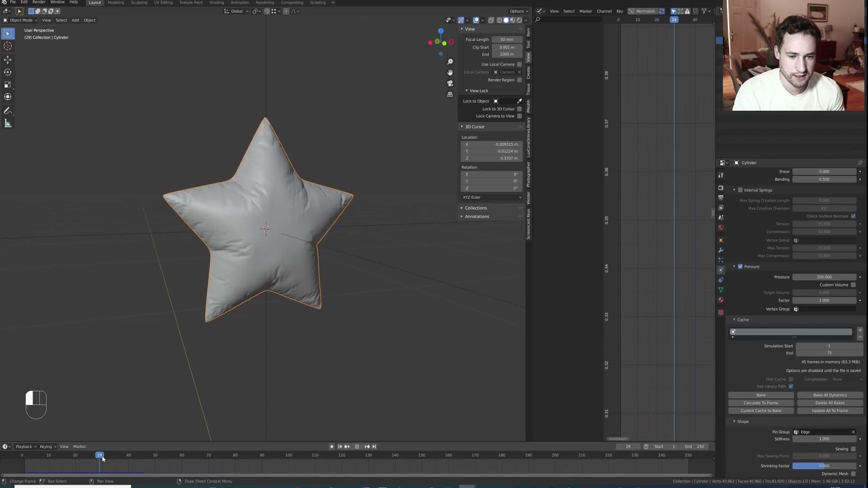Open the viewport Options dropdown
This screenshot has width=868, height=488.
pyautogui.click(x=519, y=11)
